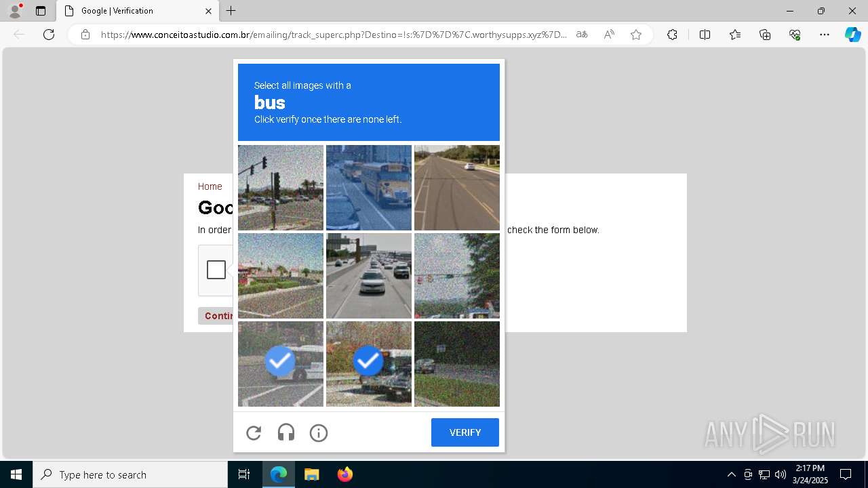Open the Favorites list

coord(735,35)
